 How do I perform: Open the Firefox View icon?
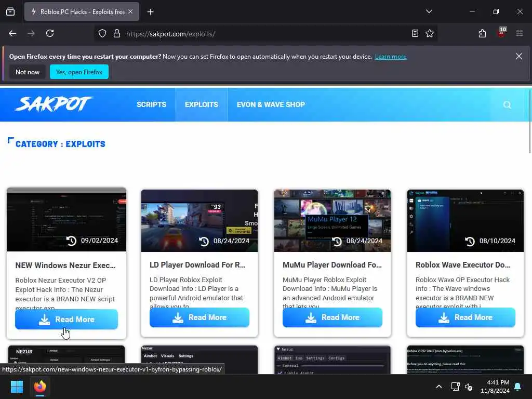pos(10,11)
